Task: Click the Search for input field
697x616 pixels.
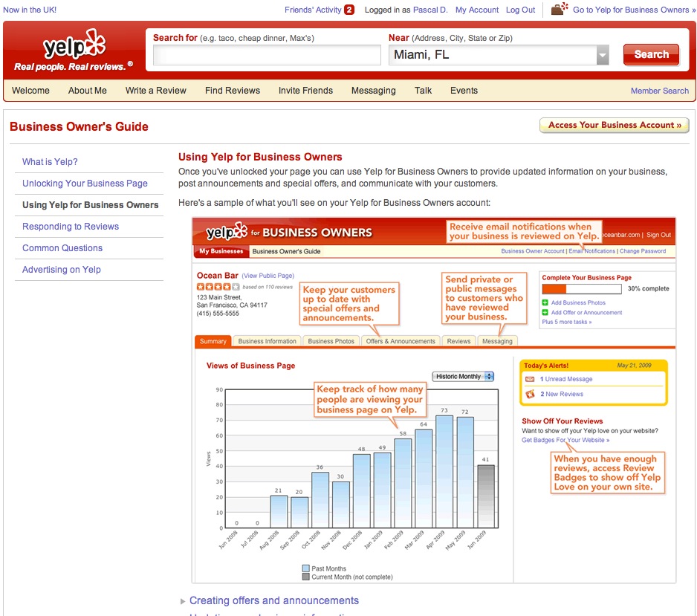Action: [x=266, y=55]
